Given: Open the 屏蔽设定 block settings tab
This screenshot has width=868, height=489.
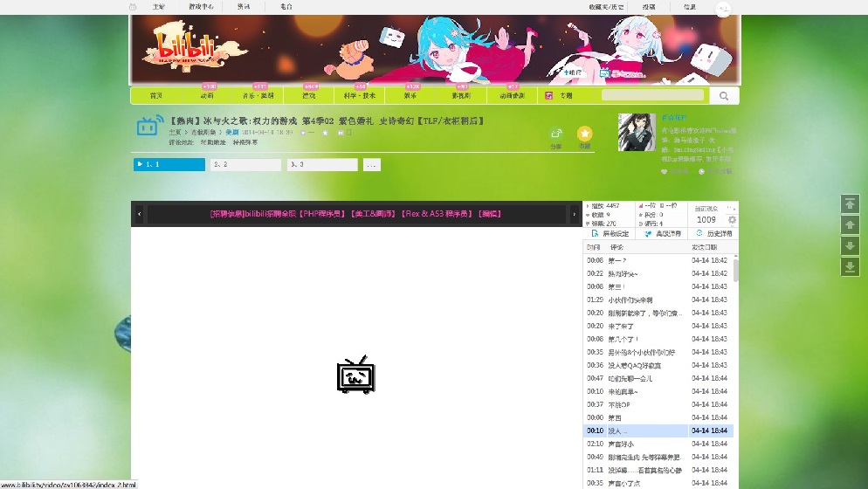Looking at the screenshot, I should click(610, 234).
